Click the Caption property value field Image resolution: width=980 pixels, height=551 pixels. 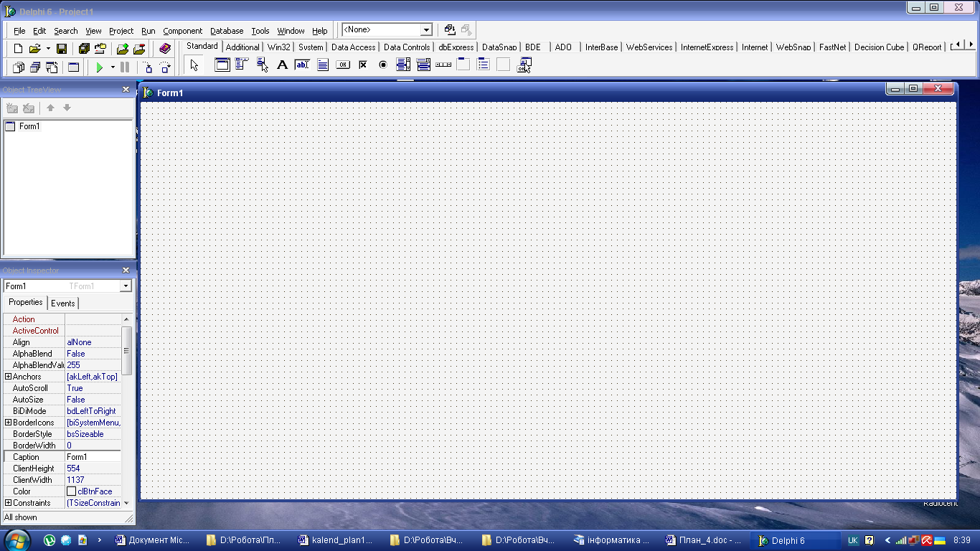pyautogui.click(x=93, y=457)
